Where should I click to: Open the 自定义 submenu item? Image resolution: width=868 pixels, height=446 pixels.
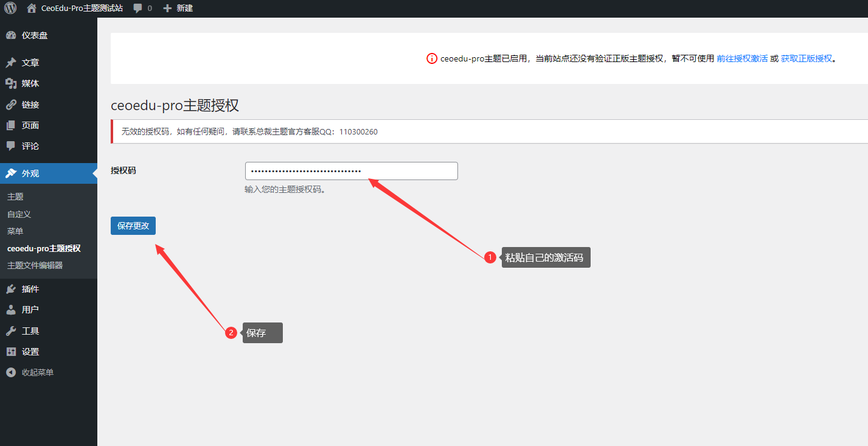point(19,214)
